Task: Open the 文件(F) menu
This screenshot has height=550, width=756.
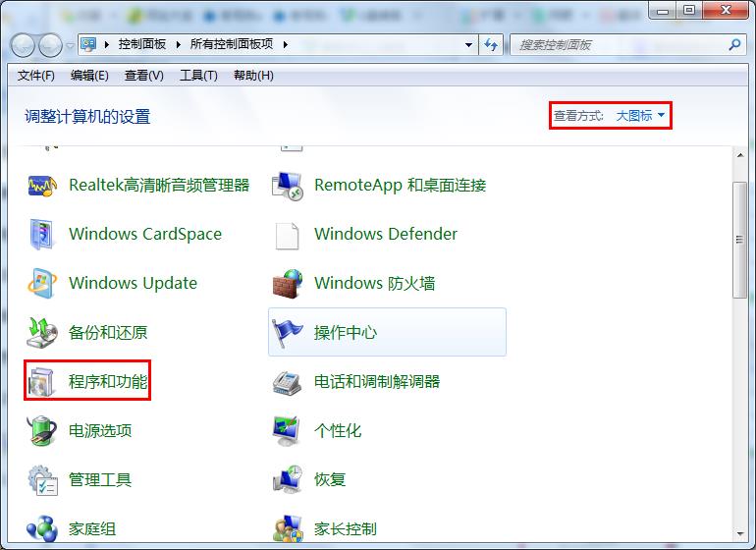Action: point(36,76)
